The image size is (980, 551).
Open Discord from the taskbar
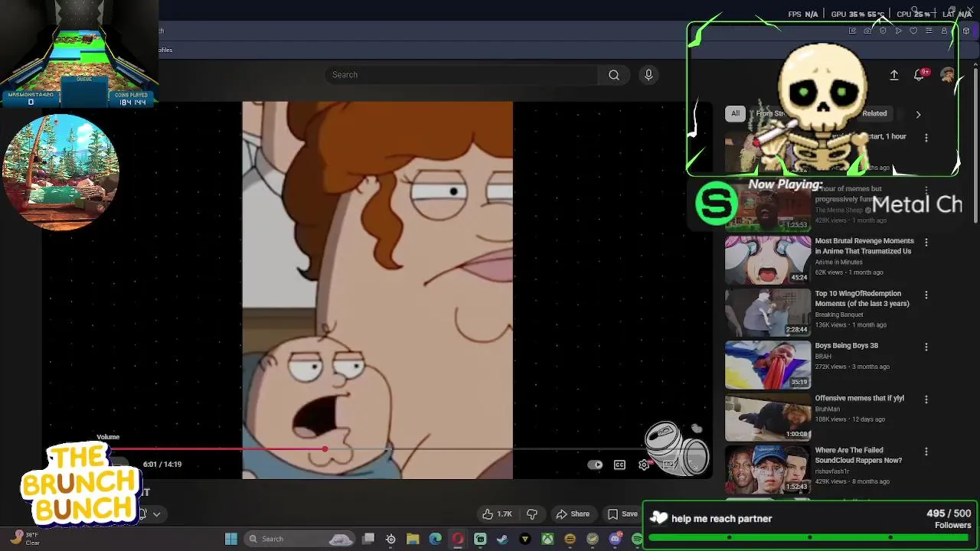pyautogui.click(x=615, y=539)
